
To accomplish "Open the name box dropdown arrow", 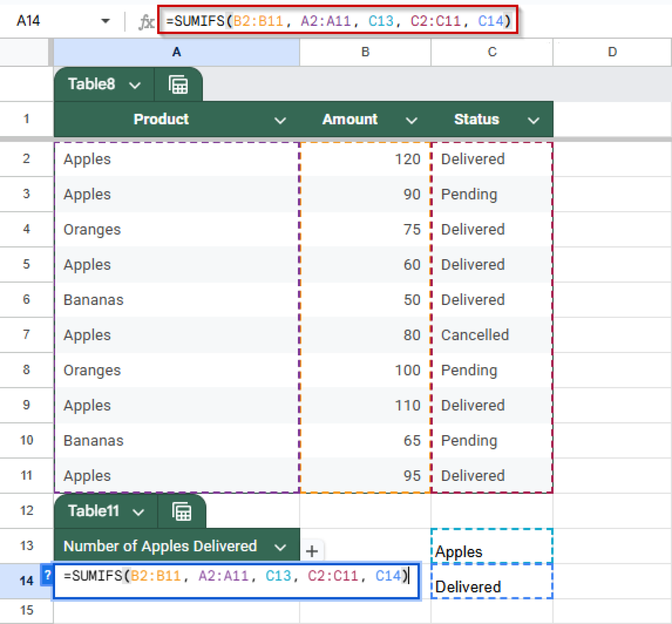I will click(x=105, y=21).
